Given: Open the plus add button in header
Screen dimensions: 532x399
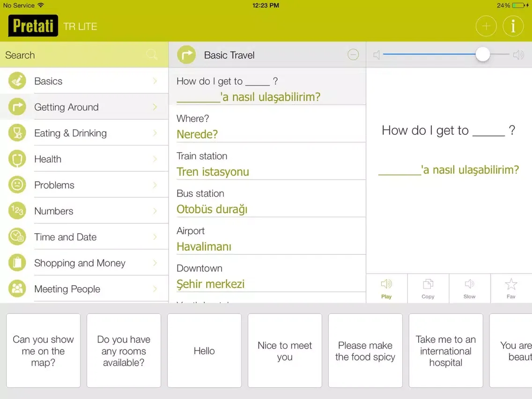Looking at the screenshot, I should point(486,26).
